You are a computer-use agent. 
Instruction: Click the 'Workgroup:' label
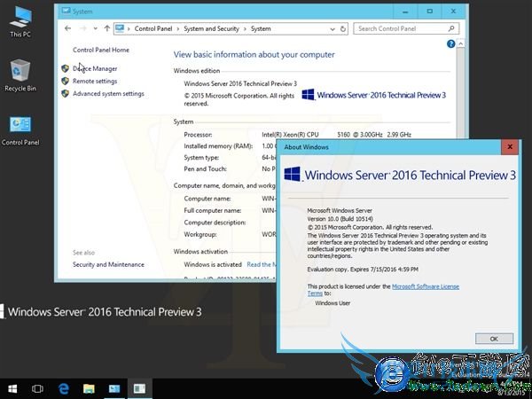tap(200, 234)
